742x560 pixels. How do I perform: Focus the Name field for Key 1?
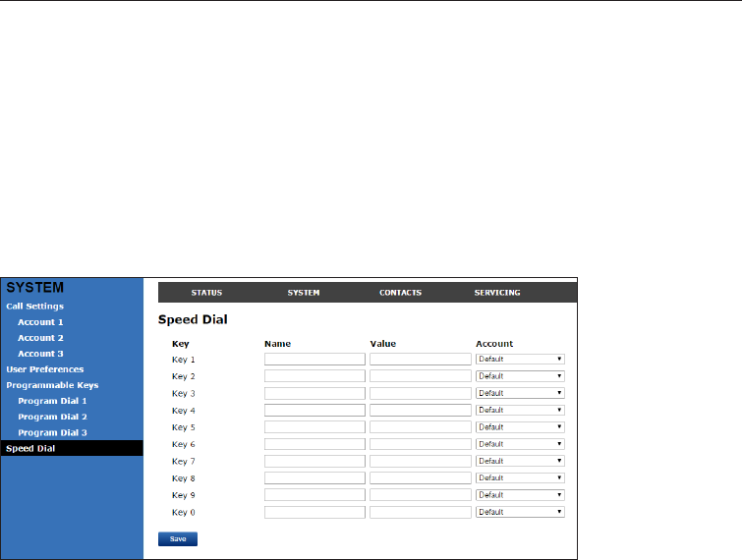[314, 359]
